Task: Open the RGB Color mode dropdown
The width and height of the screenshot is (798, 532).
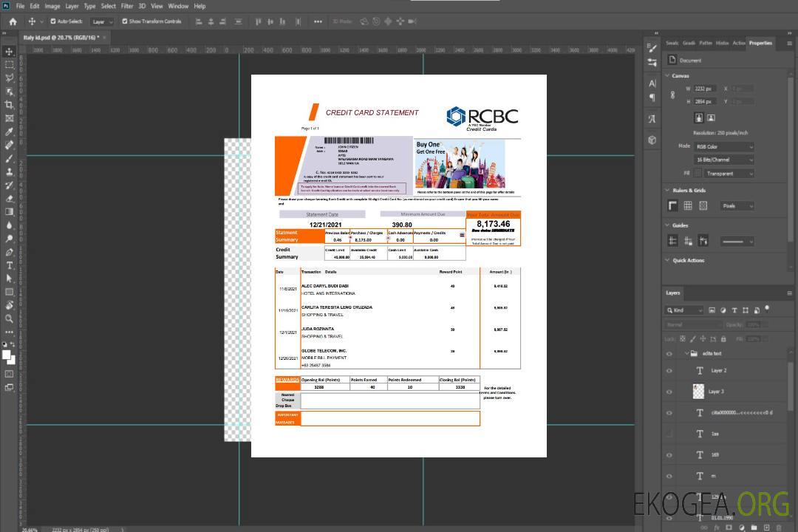Action: click(x=724, y=146)
